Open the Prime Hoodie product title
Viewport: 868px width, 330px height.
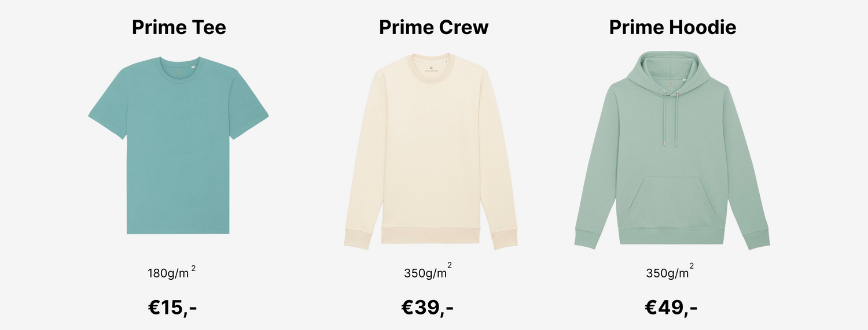(672, 27)
